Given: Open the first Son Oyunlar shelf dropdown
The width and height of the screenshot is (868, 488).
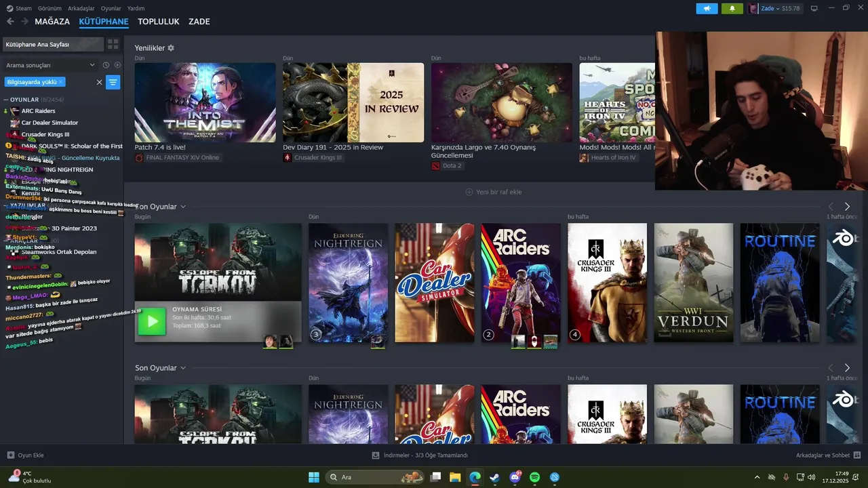Looking at the screenshot, I should (183, 207).
